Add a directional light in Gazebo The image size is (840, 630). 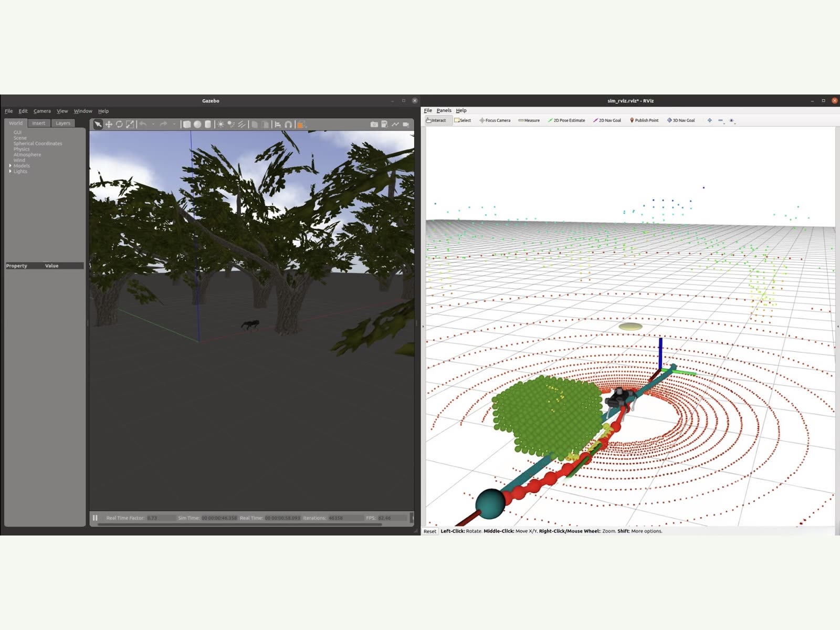(x=241, y=124)
